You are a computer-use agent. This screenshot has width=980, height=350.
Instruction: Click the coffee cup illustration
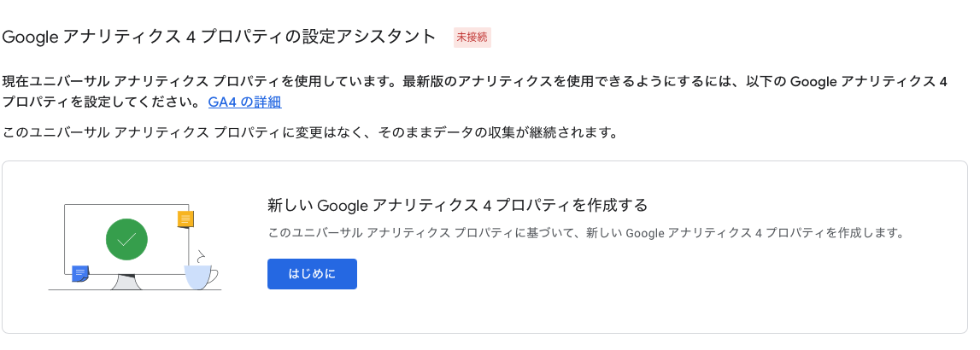(198, 277)
